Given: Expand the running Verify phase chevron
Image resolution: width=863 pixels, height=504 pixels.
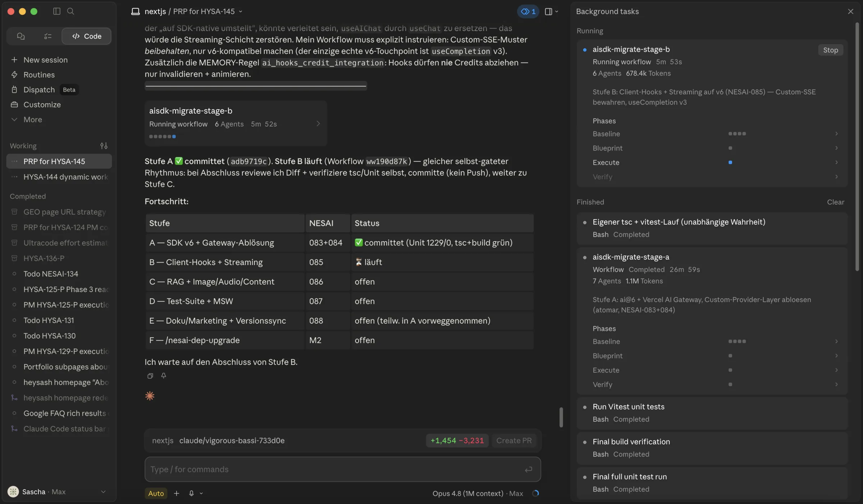Looking at the screenshot, I should click(836, 177).
